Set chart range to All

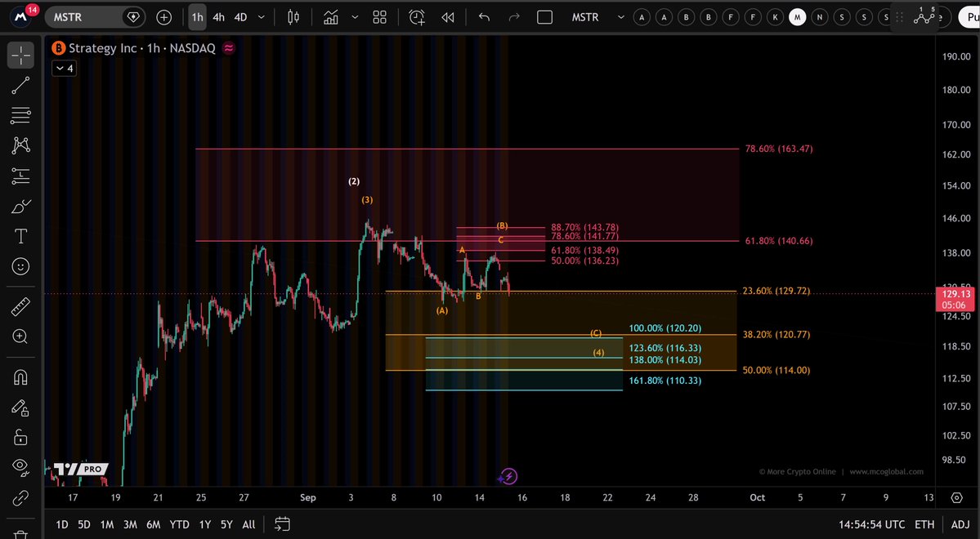[x=248, y=524]
